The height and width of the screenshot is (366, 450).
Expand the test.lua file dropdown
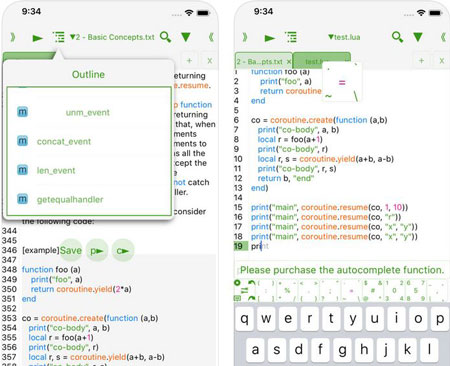click(344, 37)
